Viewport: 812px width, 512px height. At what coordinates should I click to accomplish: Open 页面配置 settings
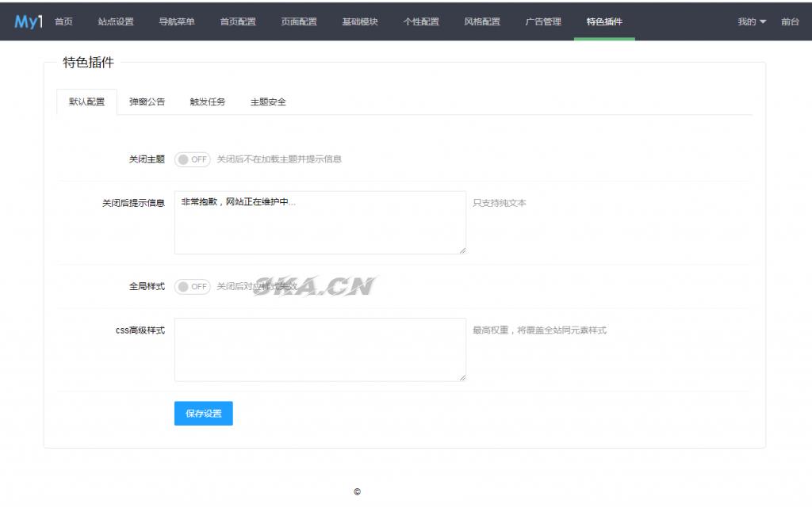click(299, 21)
